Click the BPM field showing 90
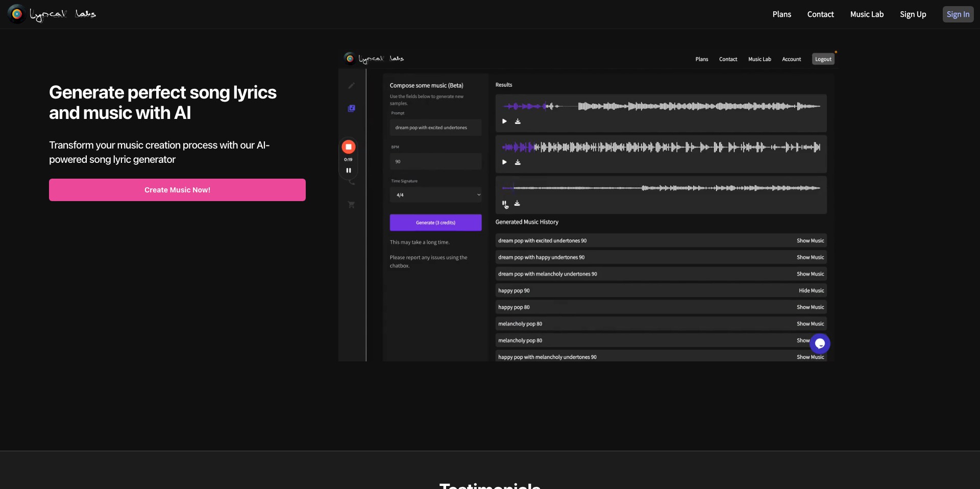This screenshot has width=980, height=489. tap(435, 161)
